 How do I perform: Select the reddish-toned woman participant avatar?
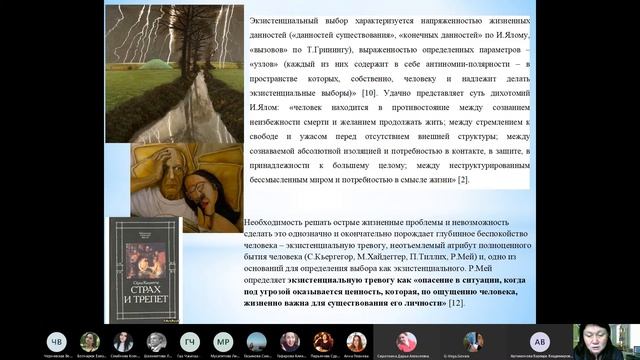pos(323,342)
